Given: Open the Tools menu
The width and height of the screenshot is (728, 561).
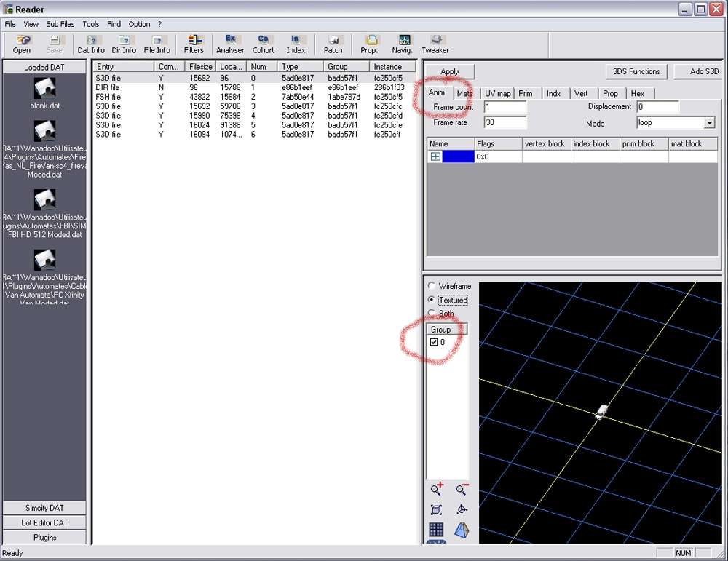Looking at the screenshot, I should 91,24.
